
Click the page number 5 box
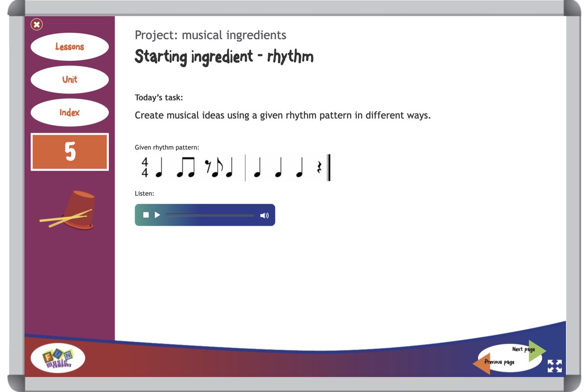[x=70, y=152]
